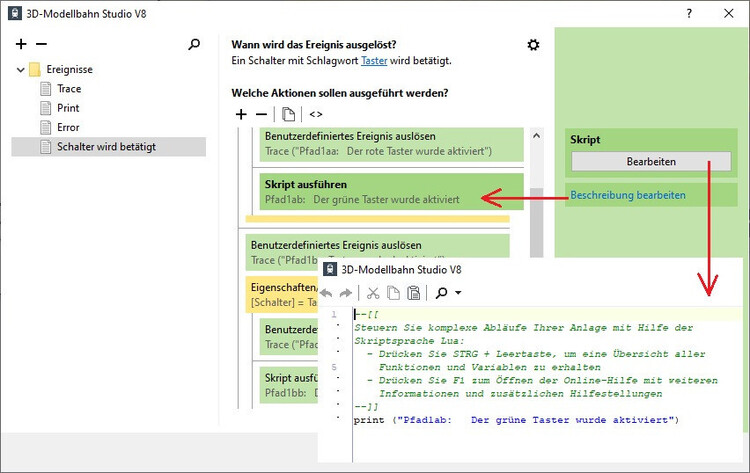Redo in the script editor
Viewport: 750px width, 473px height.
[345, 293]
